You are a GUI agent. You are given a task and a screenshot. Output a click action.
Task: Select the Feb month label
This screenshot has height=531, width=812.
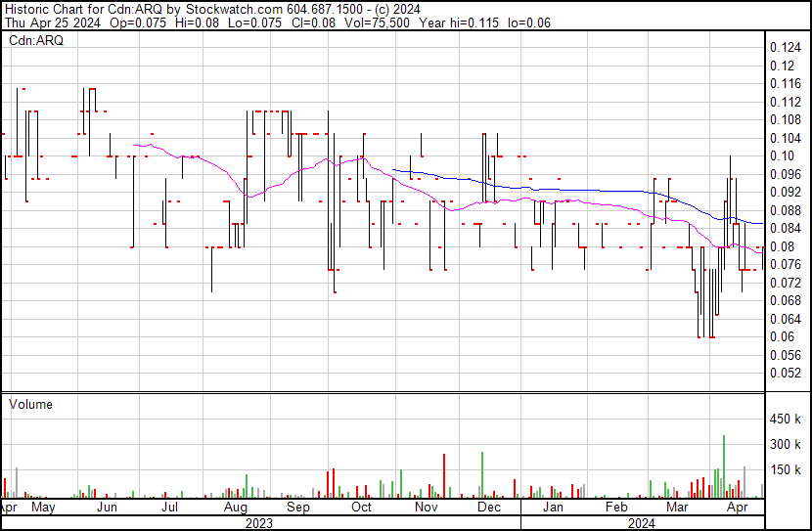point(616,509)
